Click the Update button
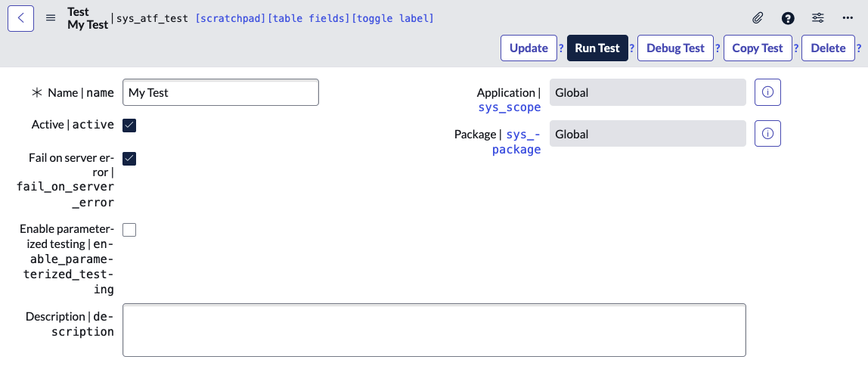The width and height of the screenshot is (868, 372). (x=529, y=48)
